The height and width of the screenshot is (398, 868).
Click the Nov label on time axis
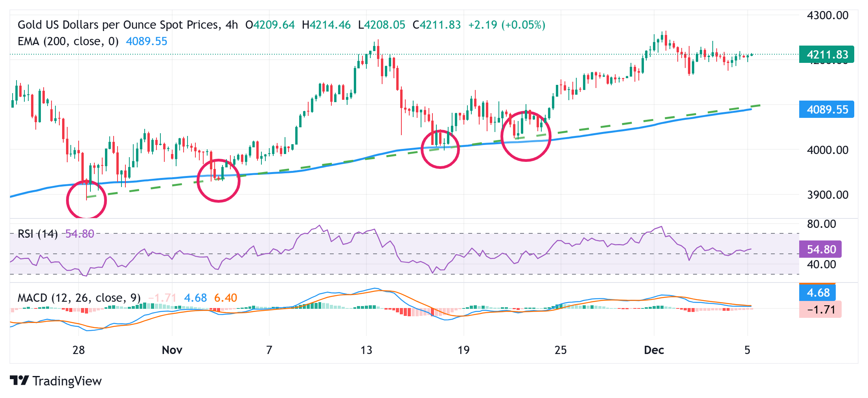(x=172, y=350)
